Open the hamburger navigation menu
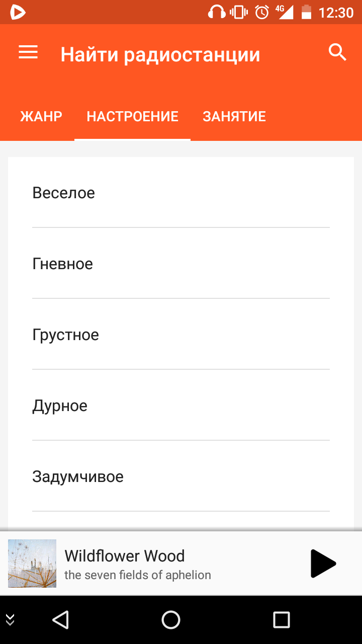Image resolution: width=362 pixels, height=644 pixels. [x=28, y=53]
